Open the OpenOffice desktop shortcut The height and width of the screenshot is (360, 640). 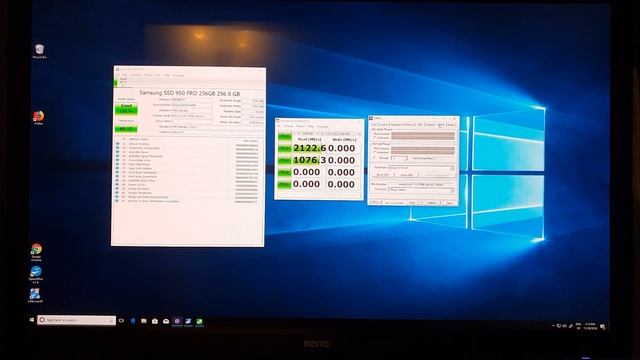[x=36, y=275]
